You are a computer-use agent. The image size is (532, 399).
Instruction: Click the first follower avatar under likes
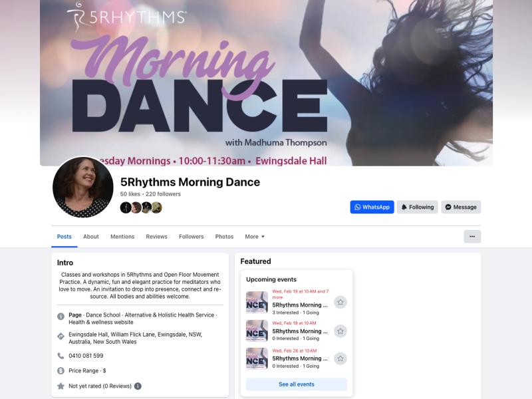(x=126, y=207)
